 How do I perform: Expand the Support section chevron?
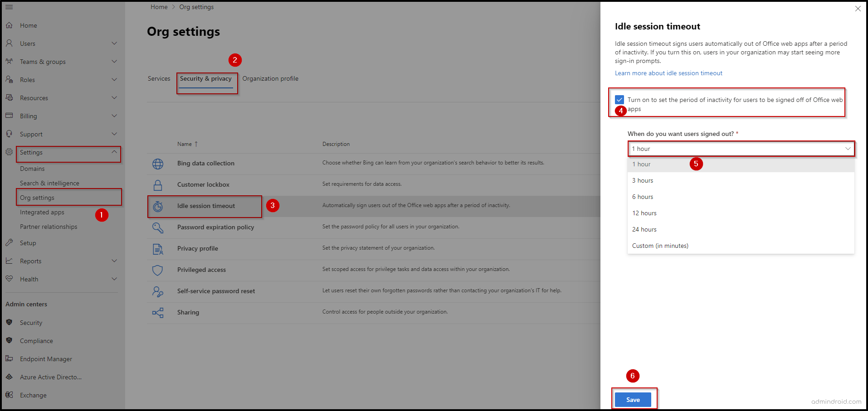(114, 134)
